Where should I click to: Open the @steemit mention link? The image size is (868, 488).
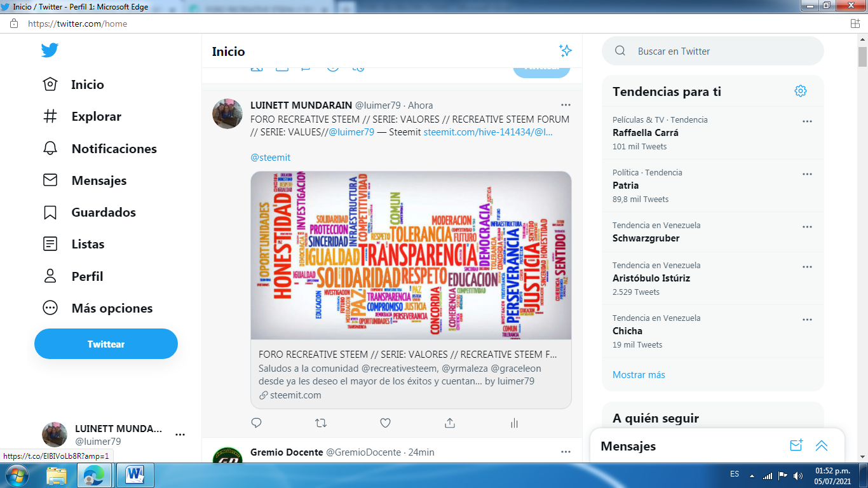[271, 158]
